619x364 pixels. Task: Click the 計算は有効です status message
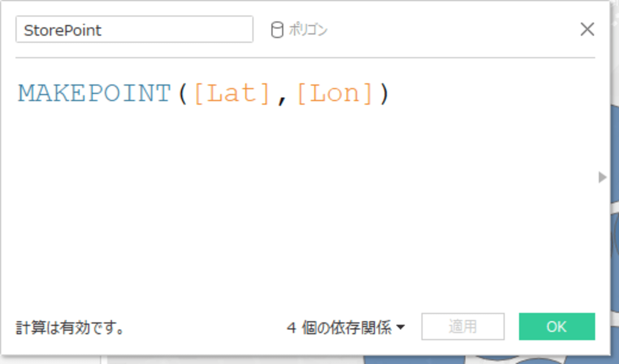[x=70, y=328]
